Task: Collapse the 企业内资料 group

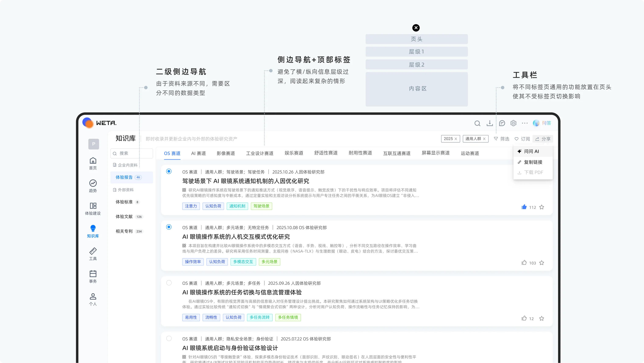Action: pos(125,165)
